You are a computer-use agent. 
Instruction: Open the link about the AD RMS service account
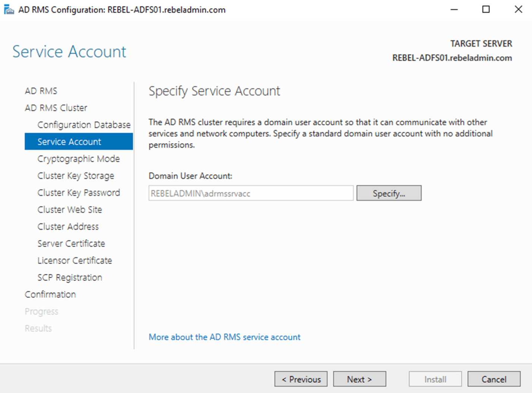point(224,337)
